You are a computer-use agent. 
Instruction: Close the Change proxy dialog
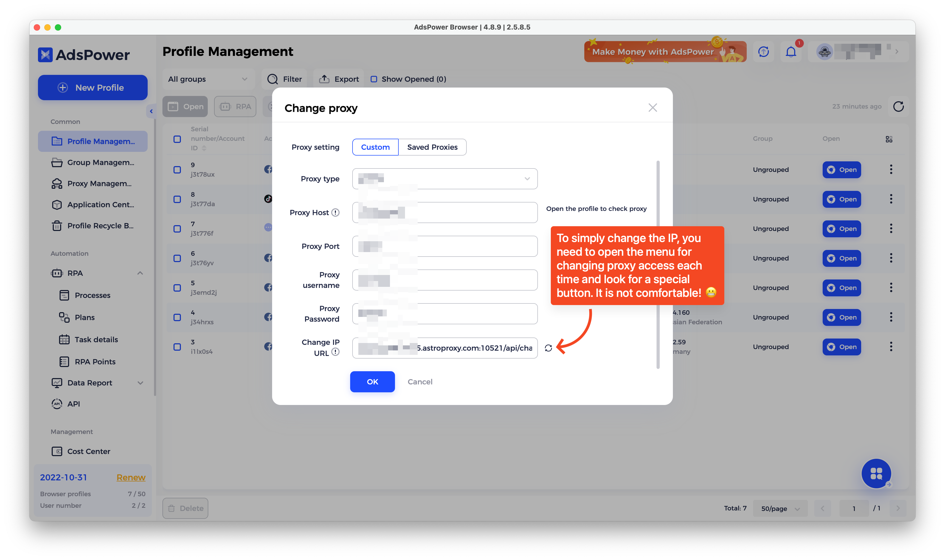[653, 108]
